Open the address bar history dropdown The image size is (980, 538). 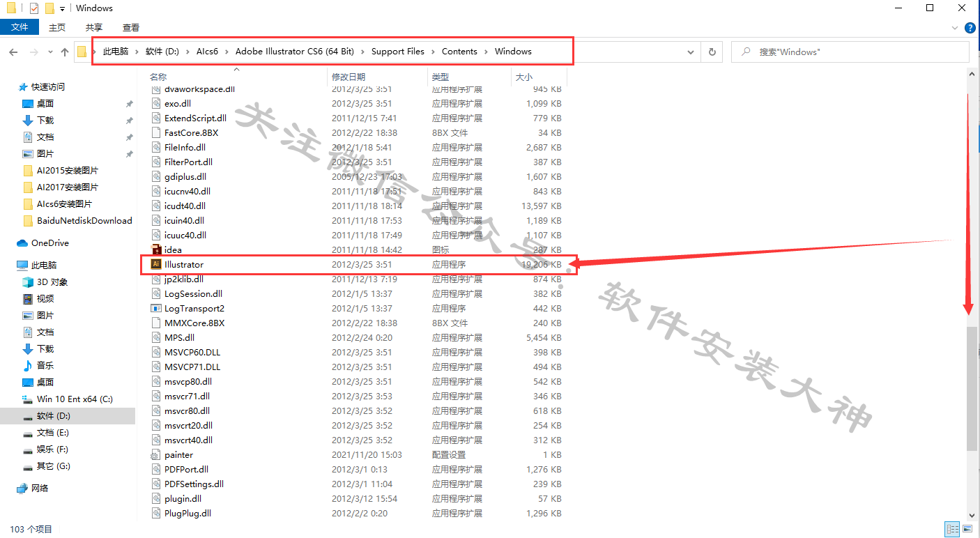point(690,52)
